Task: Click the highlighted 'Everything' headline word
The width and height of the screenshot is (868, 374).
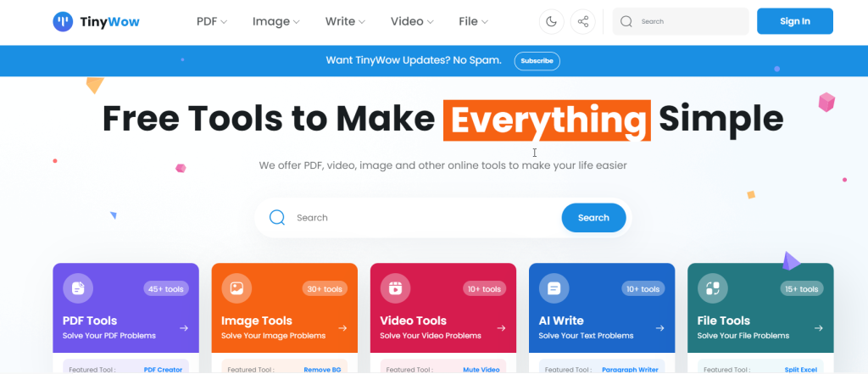Action: pos(547,120)
